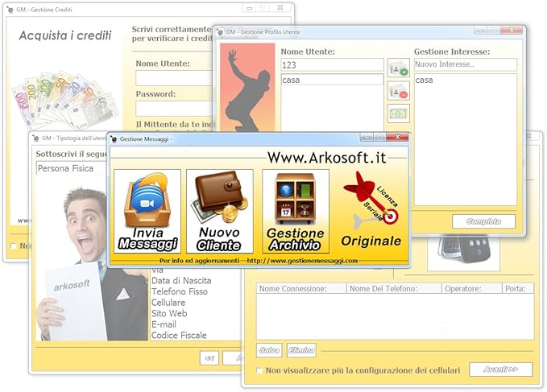
Task: Click the Nuovo Interesse input field
Action: [x=466, y=64]
